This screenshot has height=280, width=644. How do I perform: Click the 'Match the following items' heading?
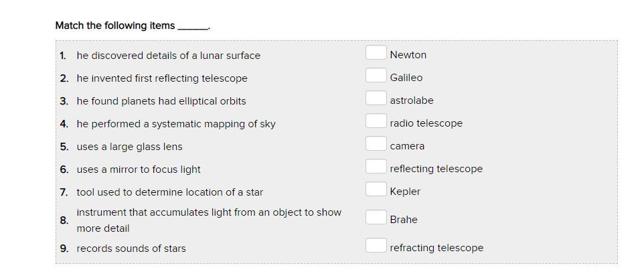click(x=114, y=25)
